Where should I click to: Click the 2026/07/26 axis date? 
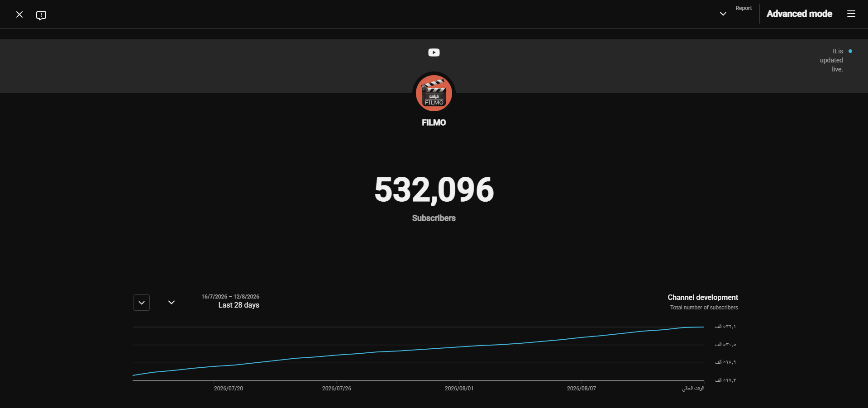pyautogui.click(x=337, y=389)
